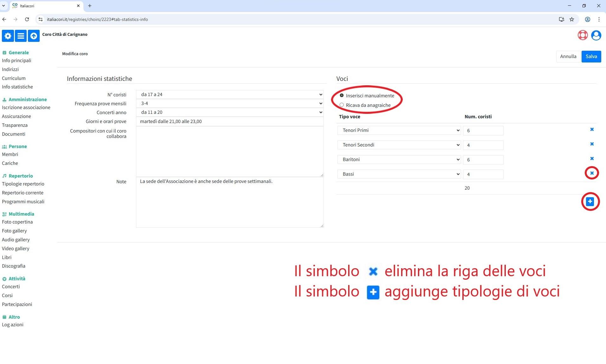Expand the N° coristi dropdown

230,94
